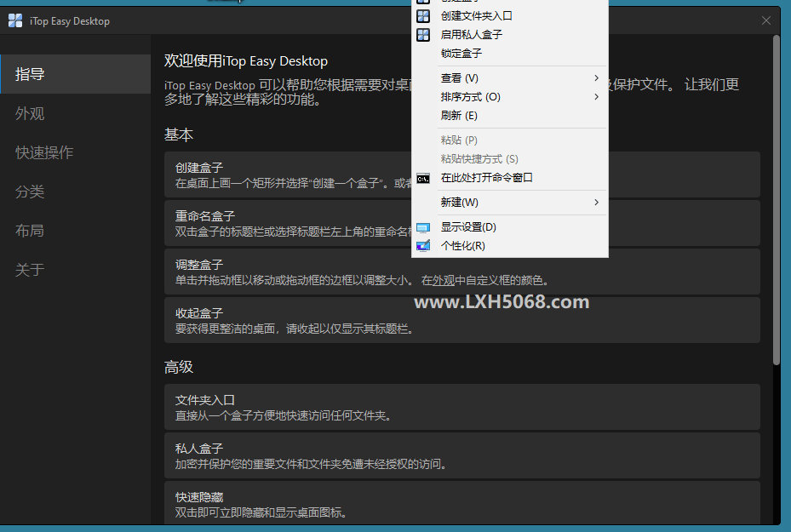This screenshot has height=532, width=791.
Task: Click the iTop Easy Desktop logo icon
Action: [15, 20]
